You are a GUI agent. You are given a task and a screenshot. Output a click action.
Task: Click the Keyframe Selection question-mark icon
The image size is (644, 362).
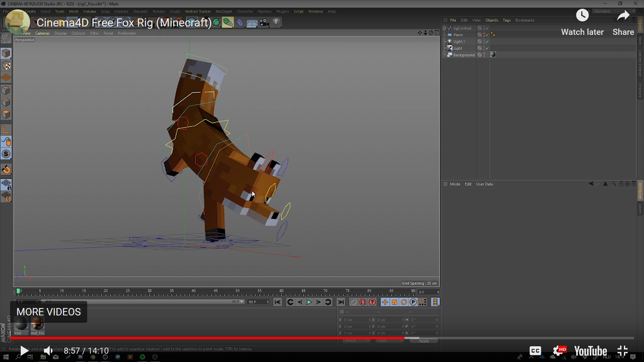tap(372, 302)
